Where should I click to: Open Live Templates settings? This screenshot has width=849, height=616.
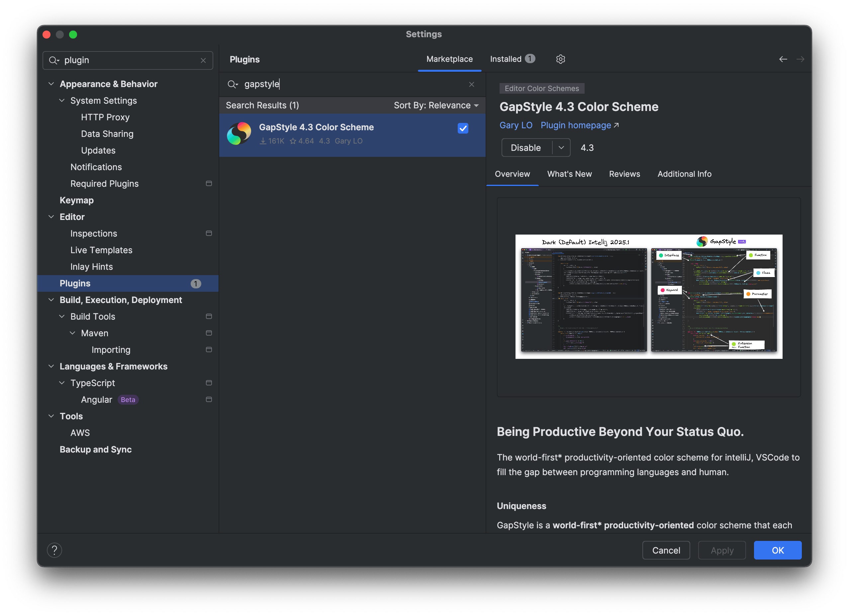[101, 250]
